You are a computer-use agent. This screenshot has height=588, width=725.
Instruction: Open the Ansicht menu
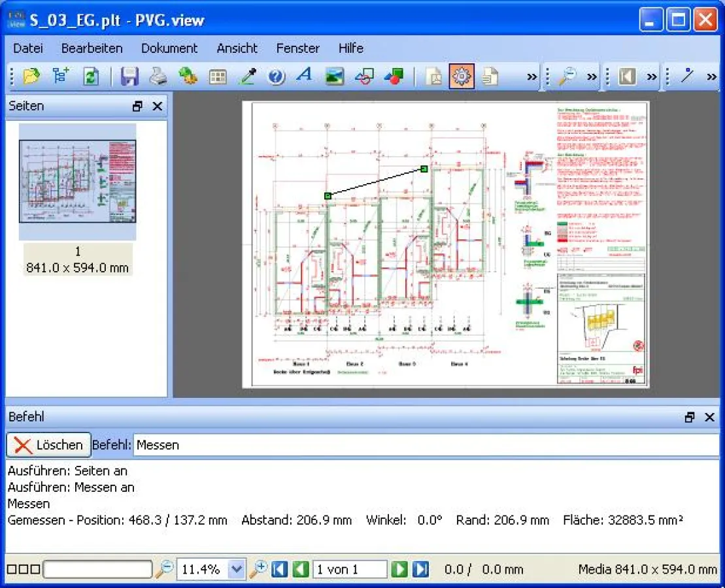coord(237,48)
